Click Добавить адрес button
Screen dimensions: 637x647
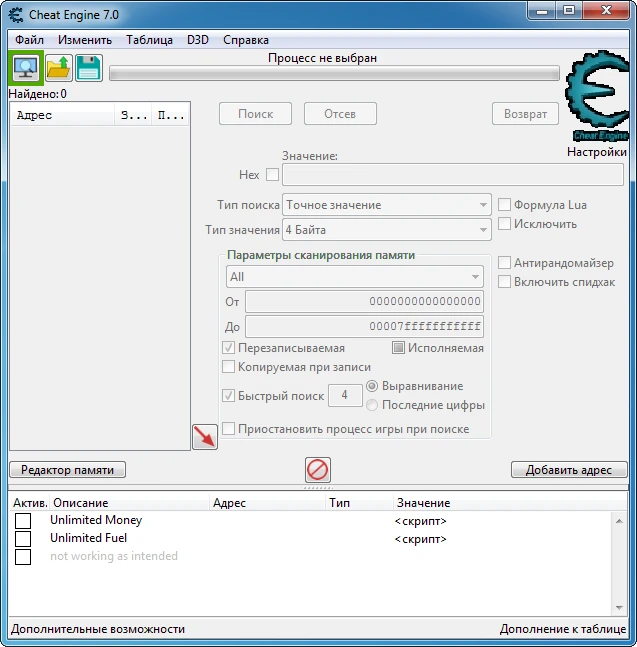click(x=569, y=470)
